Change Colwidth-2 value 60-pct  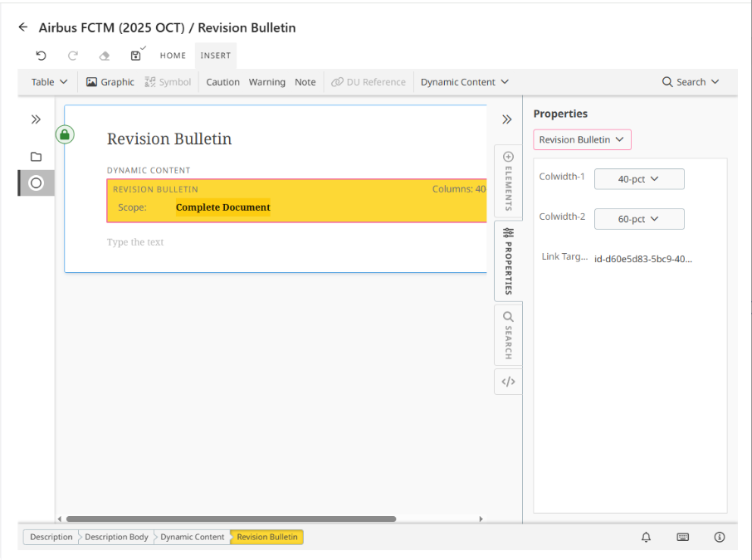pos(639,219)
